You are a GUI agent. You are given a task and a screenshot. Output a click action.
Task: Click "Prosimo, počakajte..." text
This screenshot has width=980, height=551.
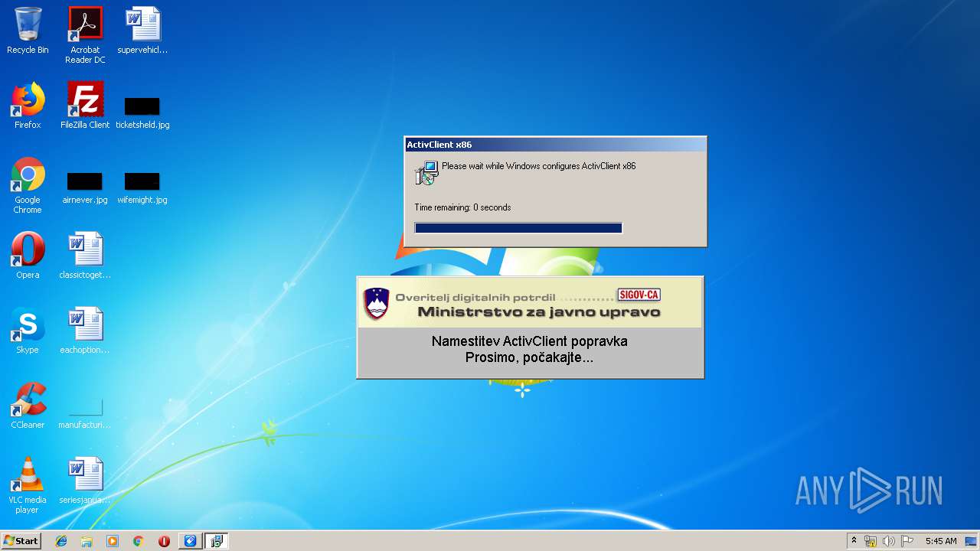[x=530, y=357]
